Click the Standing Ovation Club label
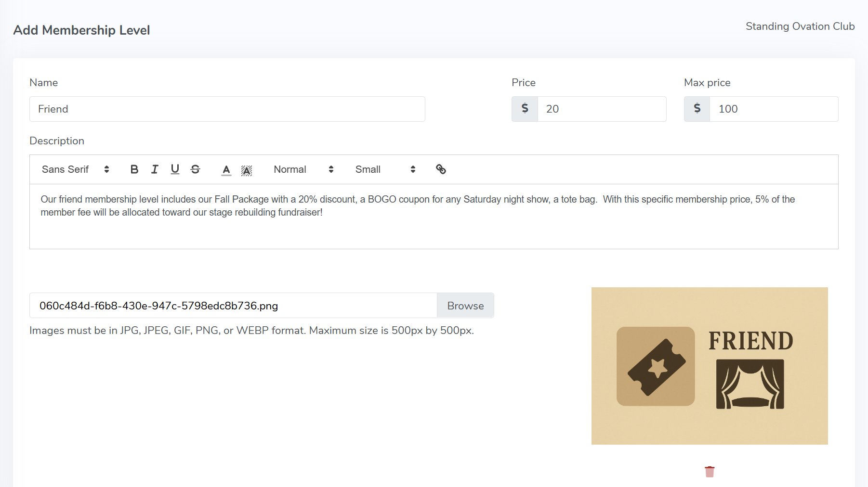Viewport: 868px width, 487px height. (x=800, y=26)
